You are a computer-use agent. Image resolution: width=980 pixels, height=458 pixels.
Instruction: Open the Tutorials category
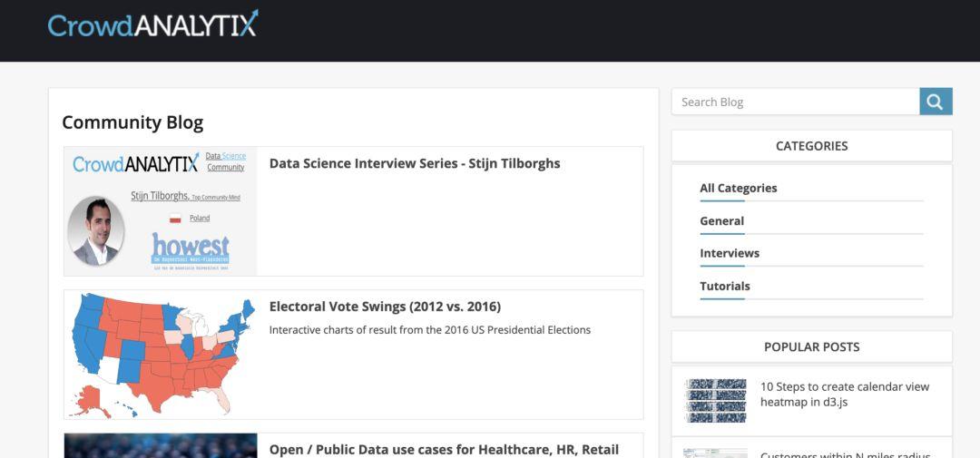pos(725,287)
